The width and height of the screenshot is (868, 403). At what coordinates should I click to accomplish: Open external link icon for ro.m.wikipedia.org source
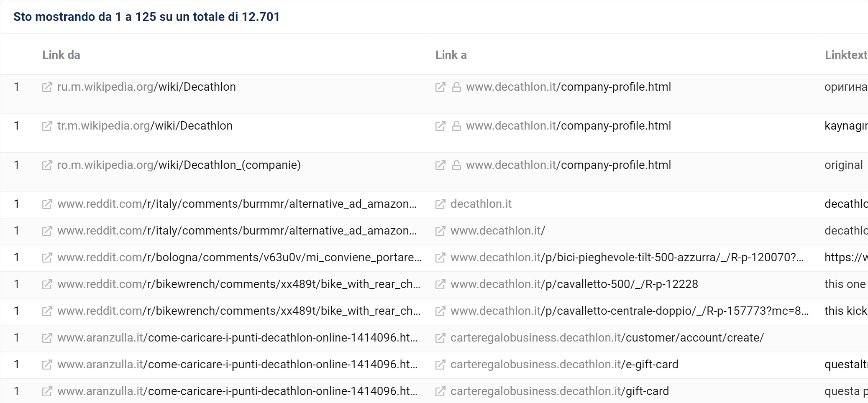coord(47,165)
